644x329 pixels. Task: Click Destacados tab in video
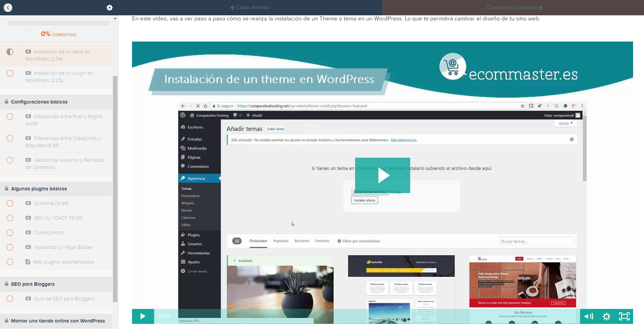pyautogui.click(x=258, y=241)
